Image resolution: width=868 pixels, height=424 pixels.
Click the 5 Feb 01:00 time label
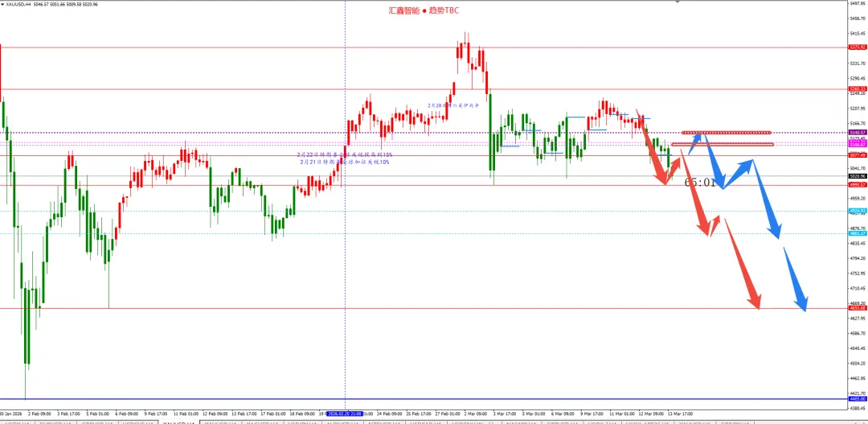click(x=96, y=414)
